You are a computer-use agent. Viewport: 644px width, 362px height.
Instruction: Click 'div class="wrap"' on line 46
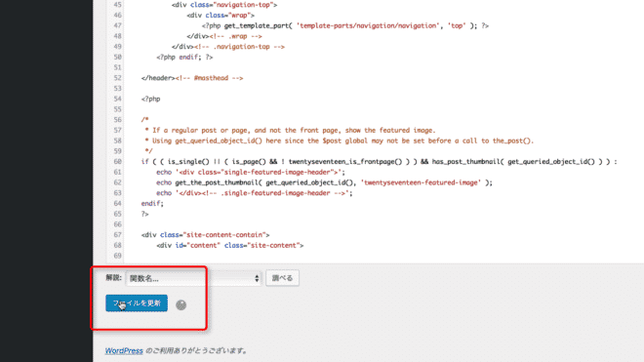pos(221,16)
